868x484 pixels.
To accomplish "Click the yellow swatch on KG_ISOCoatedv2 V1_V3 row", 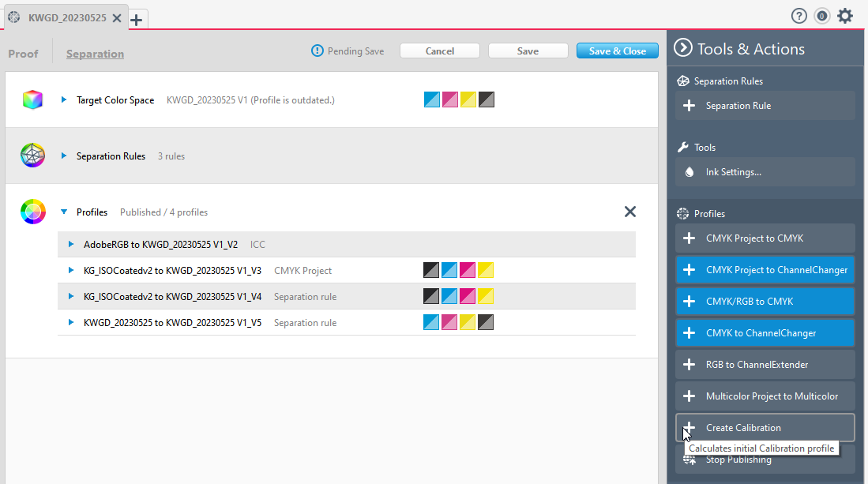I will [486, 269].
